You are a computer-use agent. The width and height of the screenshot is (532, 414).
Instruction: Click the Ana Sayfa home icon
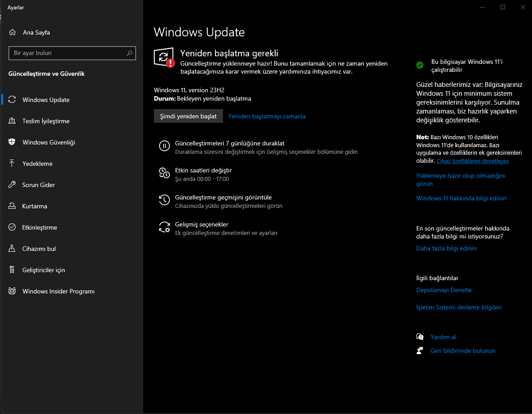click(x=12, y=32)
